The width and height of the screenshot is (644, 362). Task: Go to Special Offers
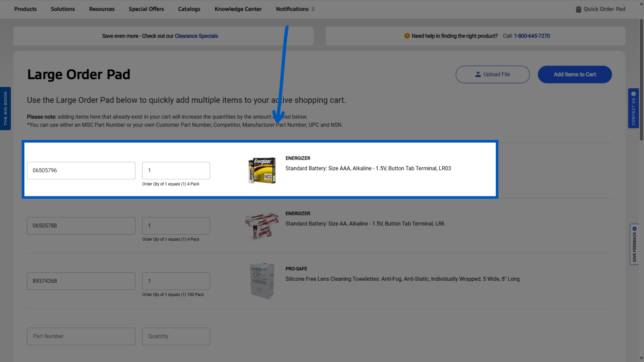[x=146, y=9]
